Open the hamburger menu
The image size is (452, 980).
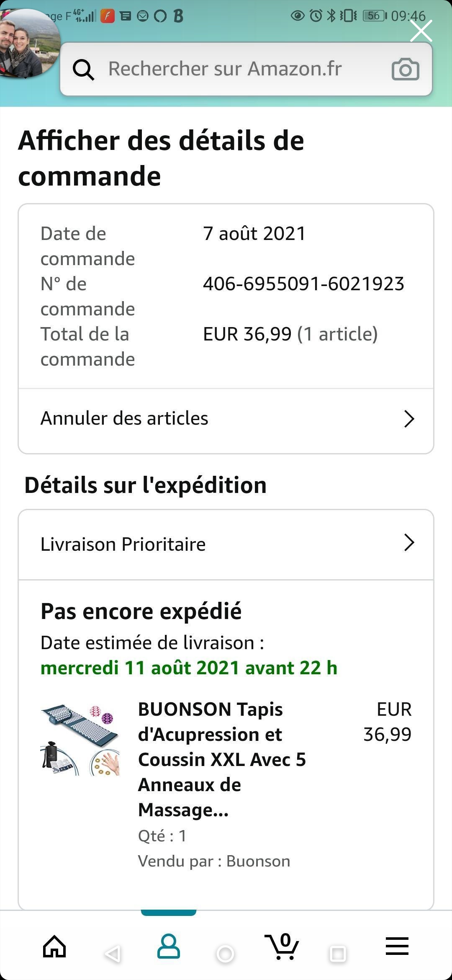(x=397, y=946)
